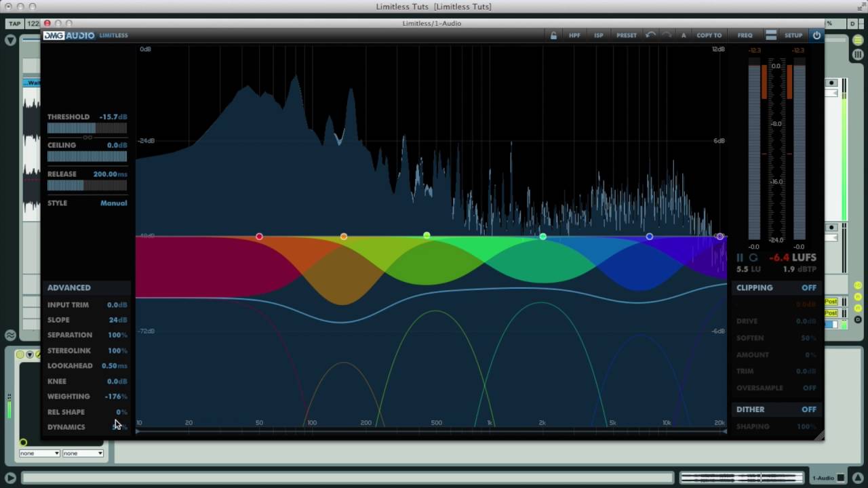Viewport: 868px width, 488px height.
Task: Toggle the FREQ view button
Action: click(745, 35)
